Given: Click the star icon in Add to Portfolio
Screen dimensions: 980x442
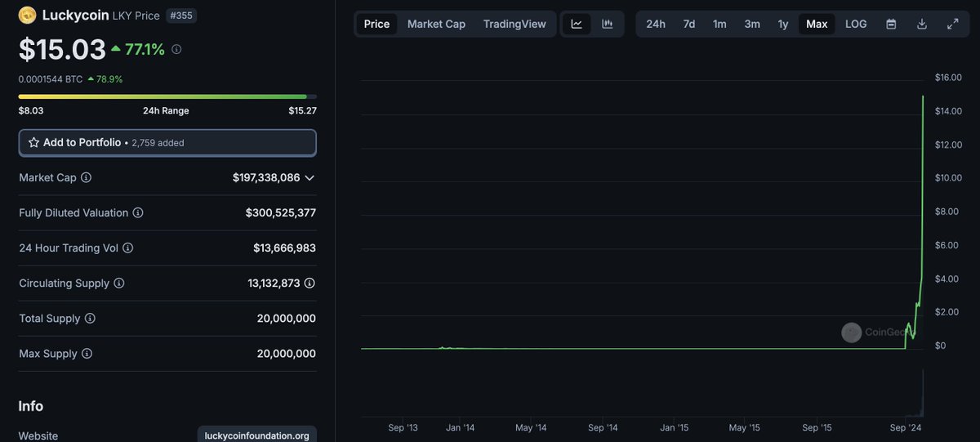Looking at the screenshot, I should (33, 142).
